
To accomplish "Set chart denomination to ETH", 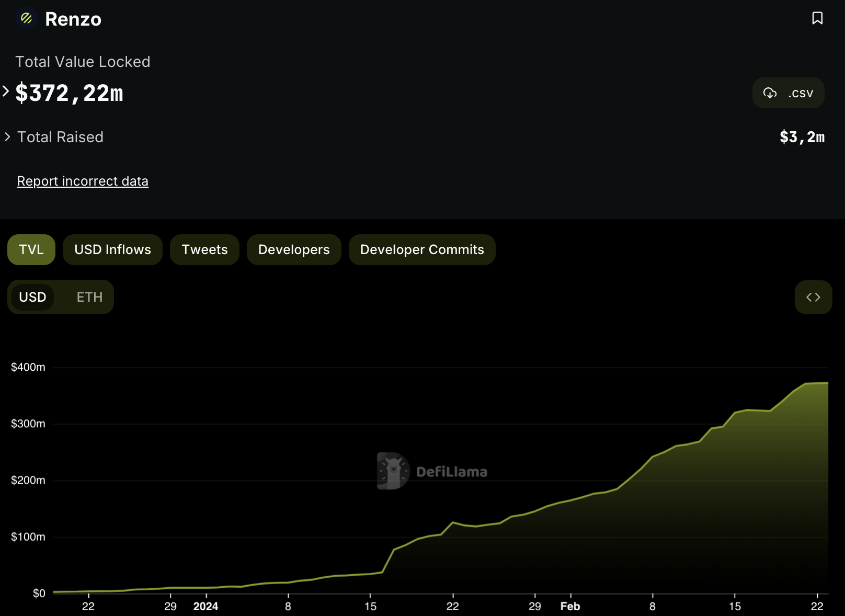I will tap(89, 297).
